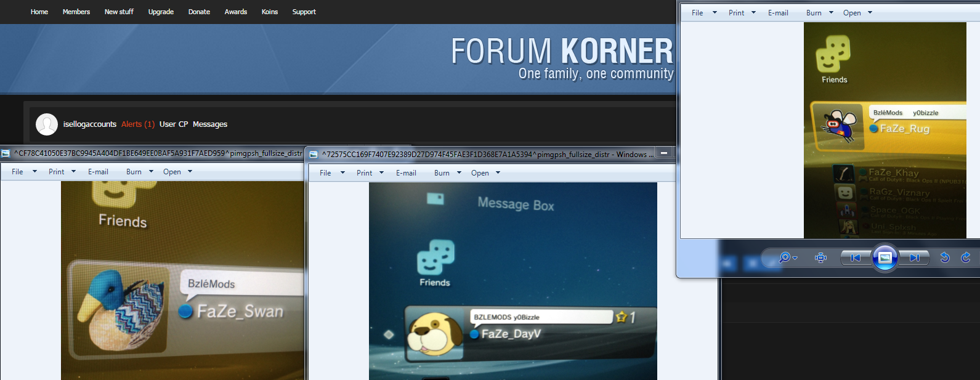Open Support in forum navigation
Image resolution: width=980 pixels, height=380 pixels.
[304, 12]
